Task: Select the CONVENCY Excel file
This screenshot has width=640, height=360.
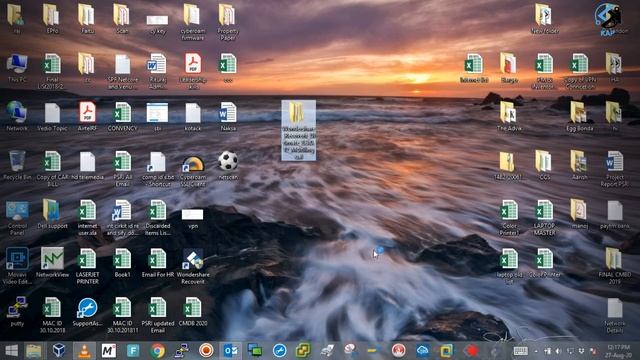Action: click(x=122, y=117)
